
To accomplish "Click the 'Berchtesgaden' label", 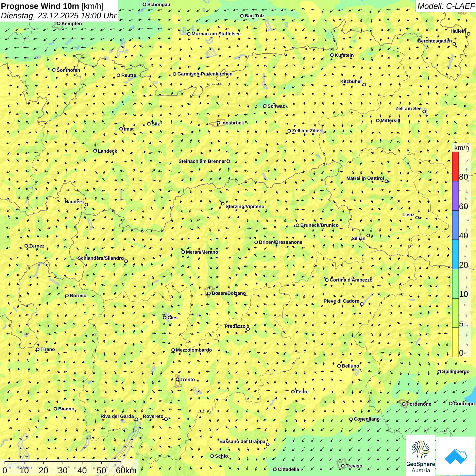I will (435, 41).
